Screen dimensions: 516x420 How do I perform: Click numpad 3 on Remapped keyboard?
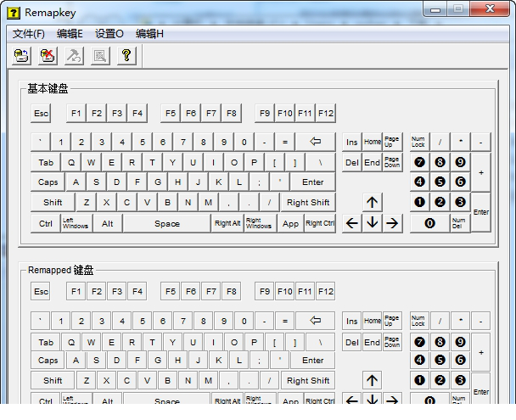[460, 380]
